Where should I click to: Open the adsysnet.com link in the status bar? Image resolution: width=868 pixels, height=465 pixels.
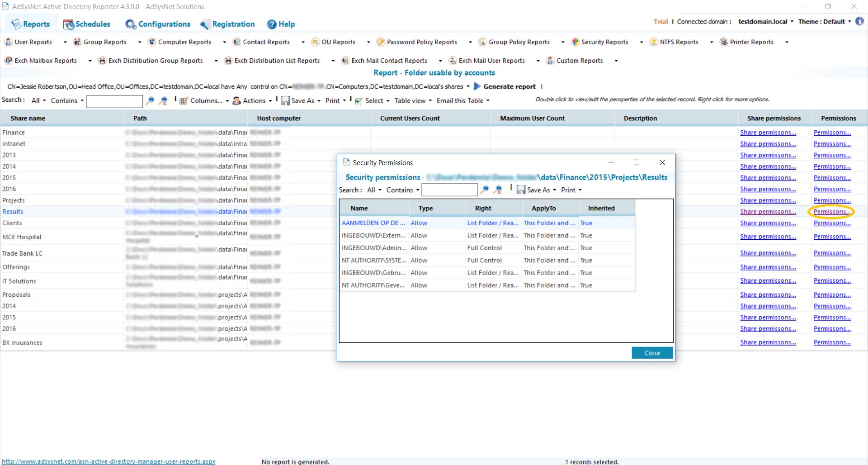pos(108,461)
